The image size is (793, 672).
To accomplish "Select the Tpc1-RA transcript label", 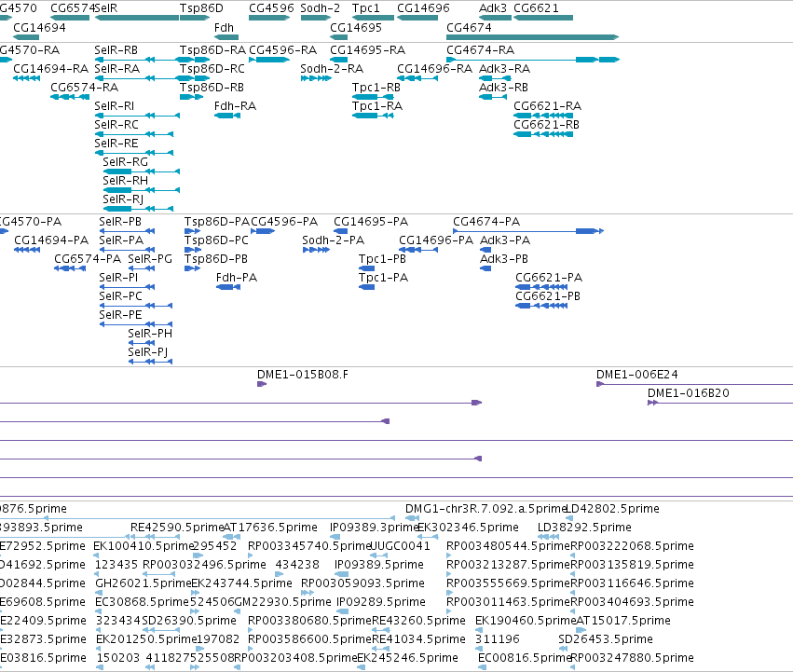I will [x=377, y=106].
